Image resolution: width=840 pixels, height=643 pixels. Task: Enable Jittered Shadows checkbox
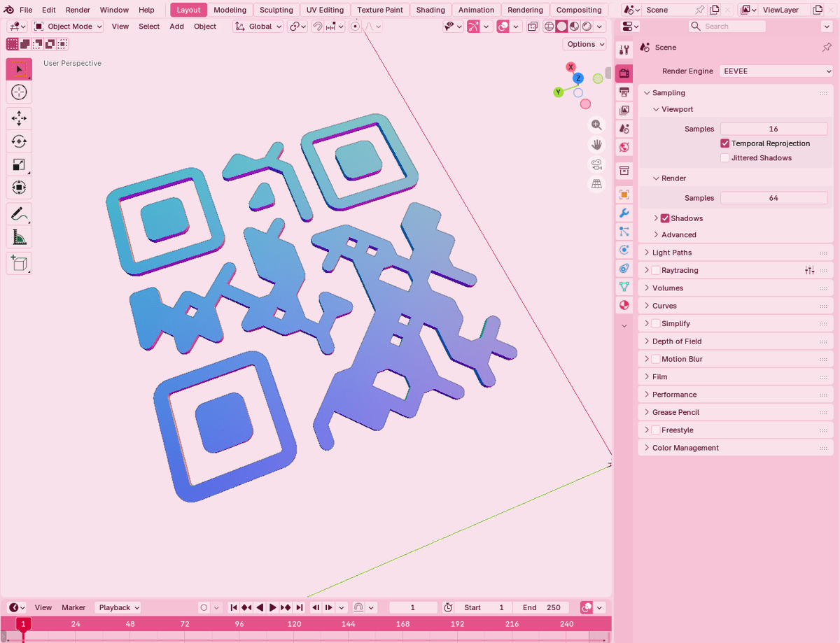point(725,158)
